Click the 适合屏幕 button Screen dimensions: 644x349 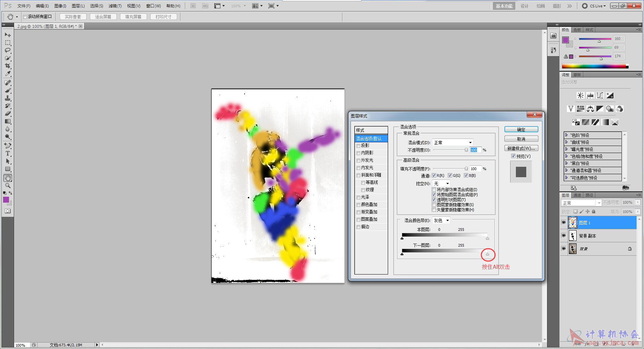coord(103,17)
